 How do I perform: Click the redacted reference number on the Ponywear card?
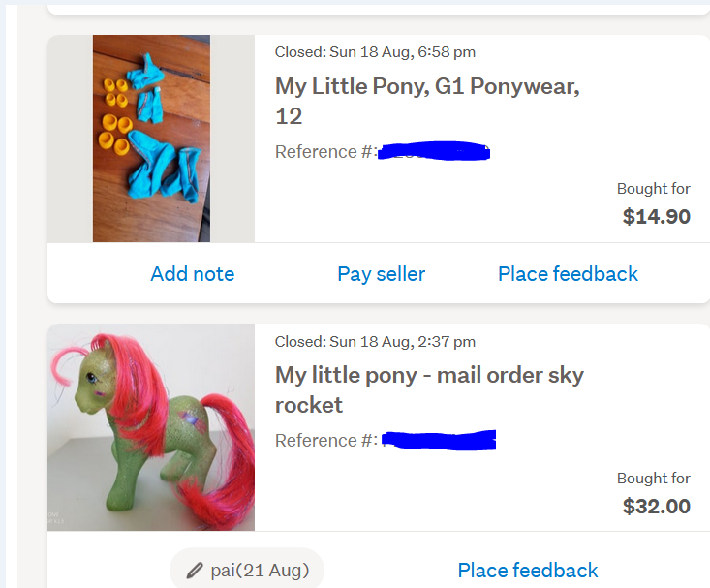click(433, 151)
